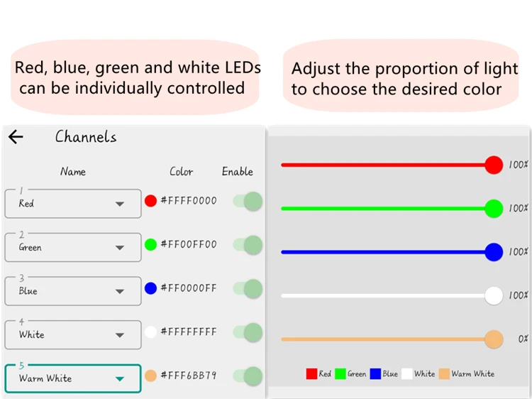
Task: Click the Warm White legend square
Action: click(444, 374)
